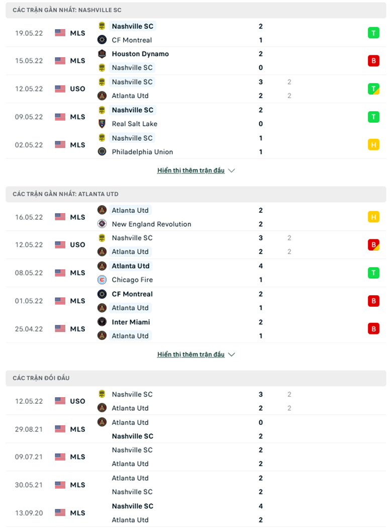Viewport: 392px width, 532px height.
Task: Click the 'Hiển thị thêm trận đấu' link under Atlanta Utd
Action: [x=190, y=354]
